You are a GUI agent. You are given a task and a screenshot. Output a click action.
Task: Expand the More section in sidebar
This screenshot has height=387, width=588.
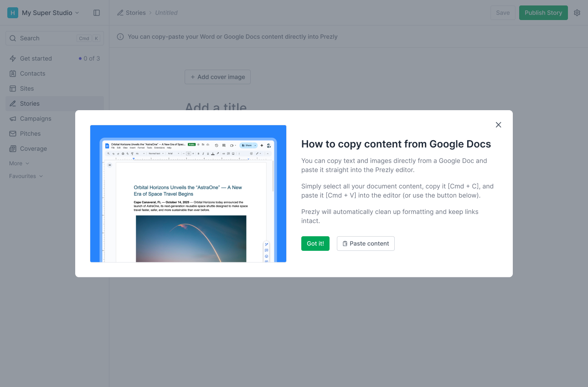coord(19,163)
